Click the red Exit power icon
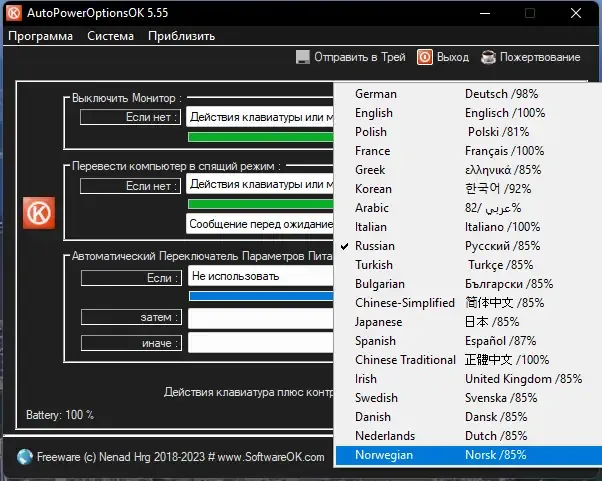The height and width of the screenshot is (481, 602). click(425, 57)
